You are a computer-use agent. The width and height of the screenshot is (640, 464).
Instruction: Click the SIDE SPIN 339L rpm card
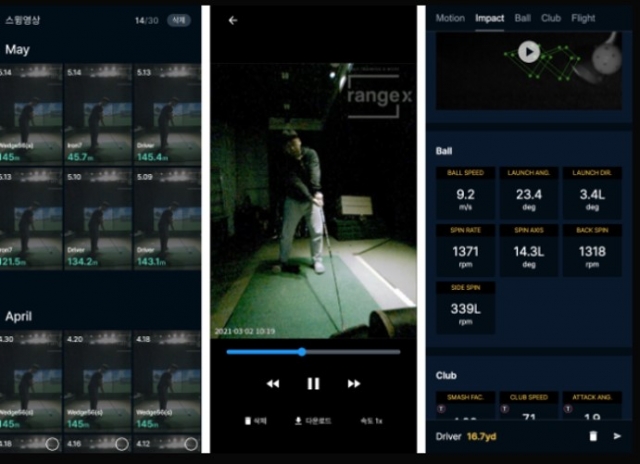click(x=465, y=308)
